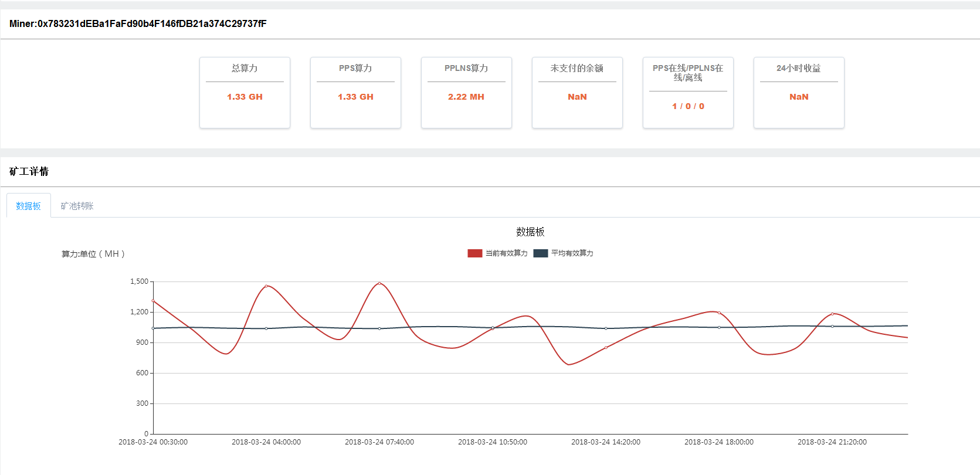The image size is (980, 475).
Task: Toggle the red 当前有效算力 legend swatch
Action: (x=474, y=253)
